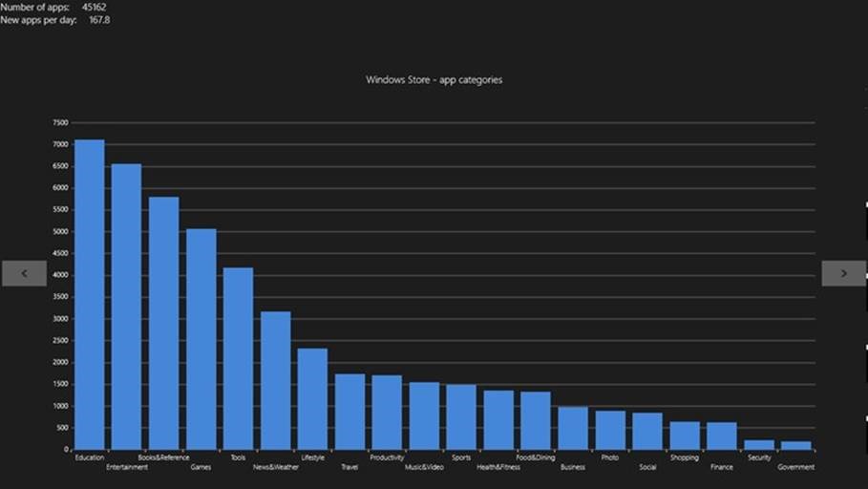Screen dimensions: 868x489
Task: Select the Entertainment category bar
Action: pos(126,307)
